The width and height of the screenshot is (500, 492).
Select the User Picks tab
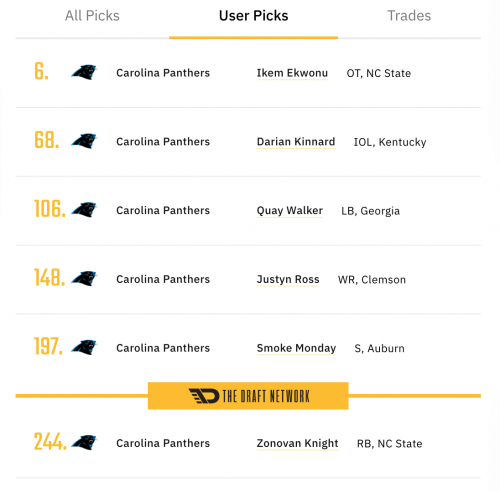point(254,16)
